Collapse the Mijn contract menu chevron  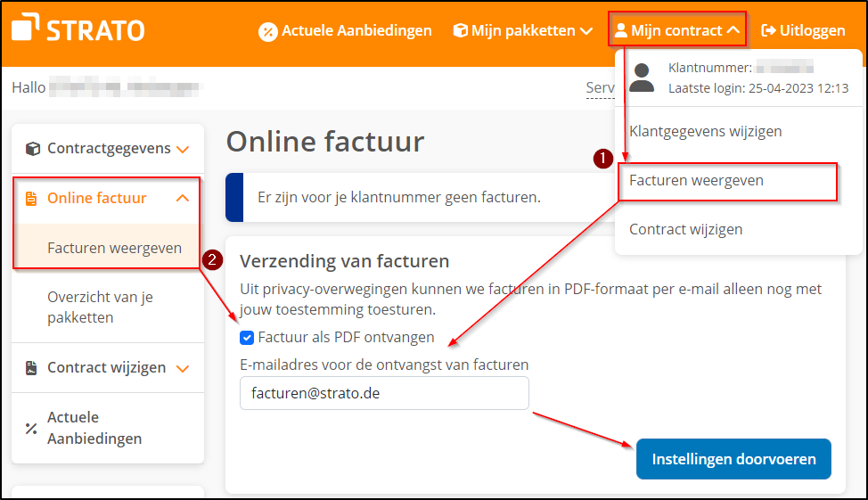click(733, 30)
